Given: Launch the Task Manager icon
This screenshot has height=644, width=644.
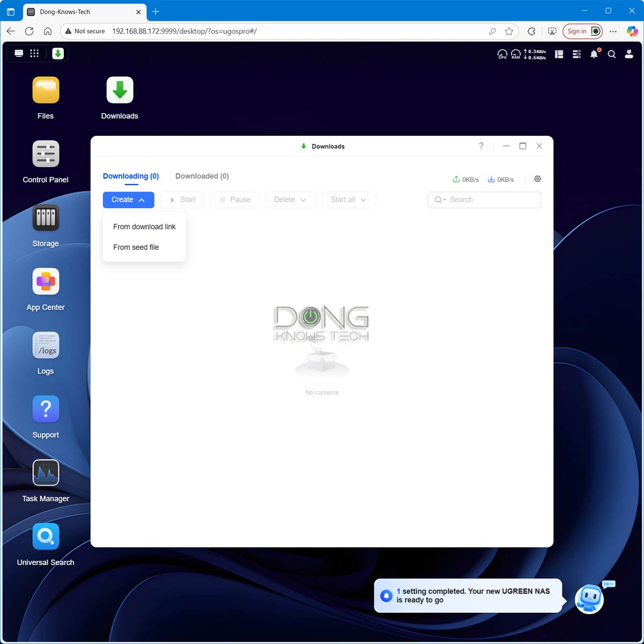Looking at the screenshot, I should point(46,473).
